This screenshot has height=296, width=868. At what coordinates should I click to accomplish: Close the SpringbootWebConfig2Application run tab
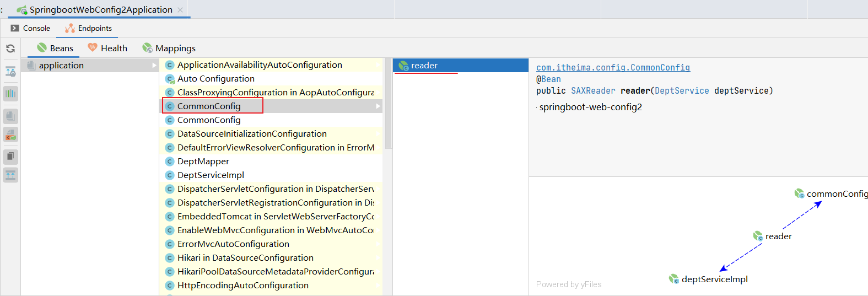[x=180, y=10]
